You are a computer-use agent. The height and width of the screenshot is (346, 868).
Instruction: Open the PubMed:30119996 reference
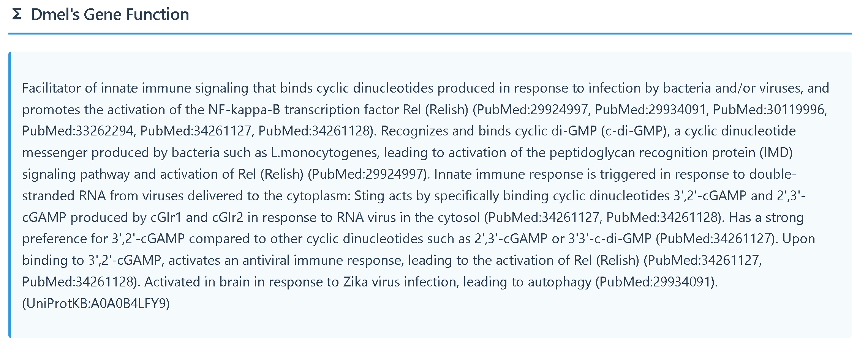(769, 110)
